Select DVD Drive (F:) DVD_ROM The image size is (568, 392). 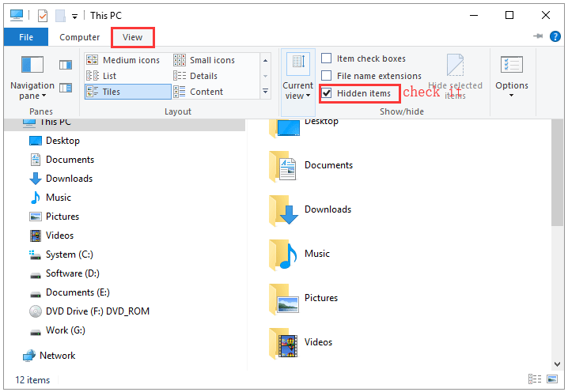tap(97, 311)
